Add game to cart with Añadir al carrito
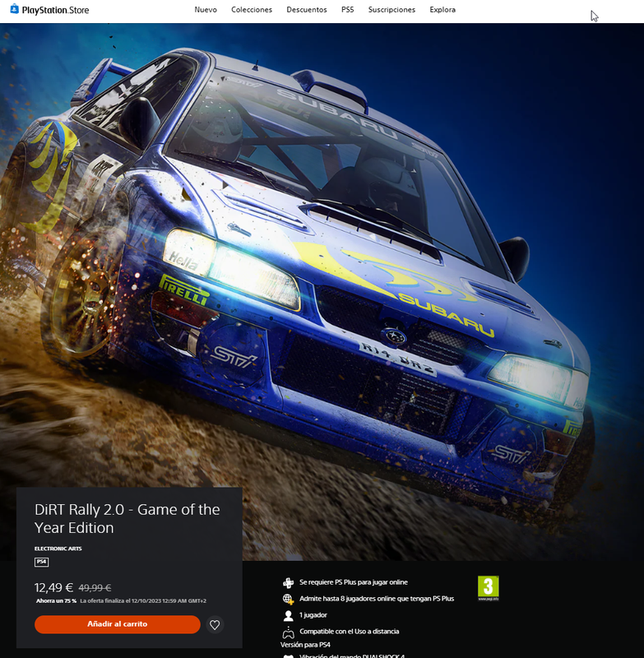Viewport: 644px width, 658px height. click(118, 624)
